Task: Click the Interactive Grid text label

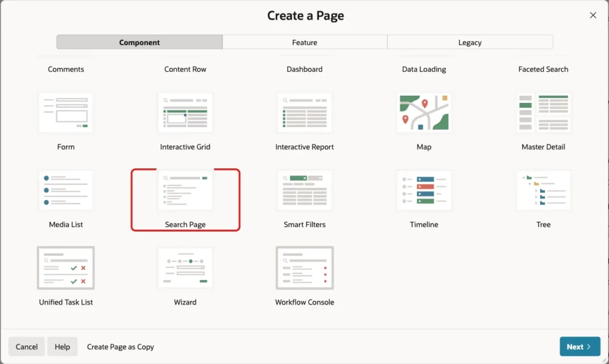Action: pyautogui.click(x=186, y=147)
